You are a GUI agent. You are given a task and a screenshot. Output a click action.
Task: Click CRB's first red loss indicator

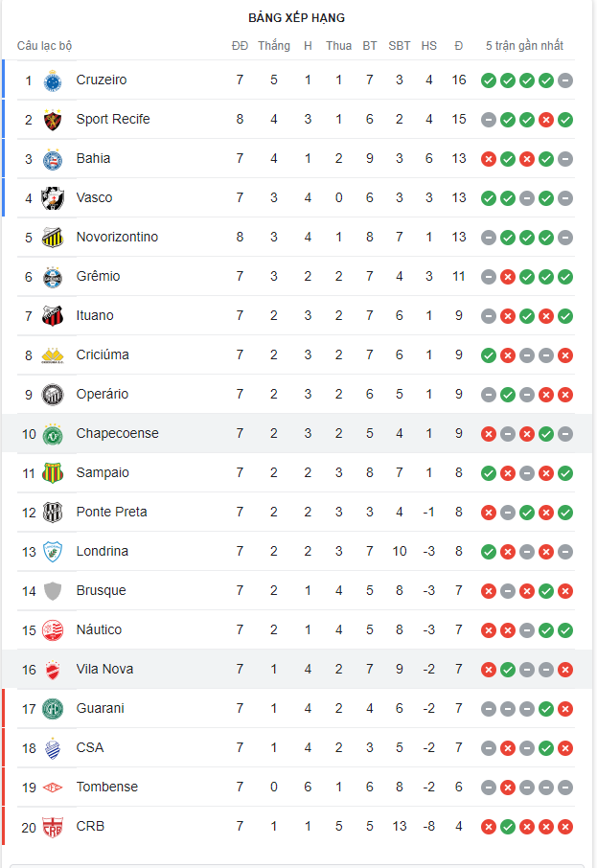489,827
